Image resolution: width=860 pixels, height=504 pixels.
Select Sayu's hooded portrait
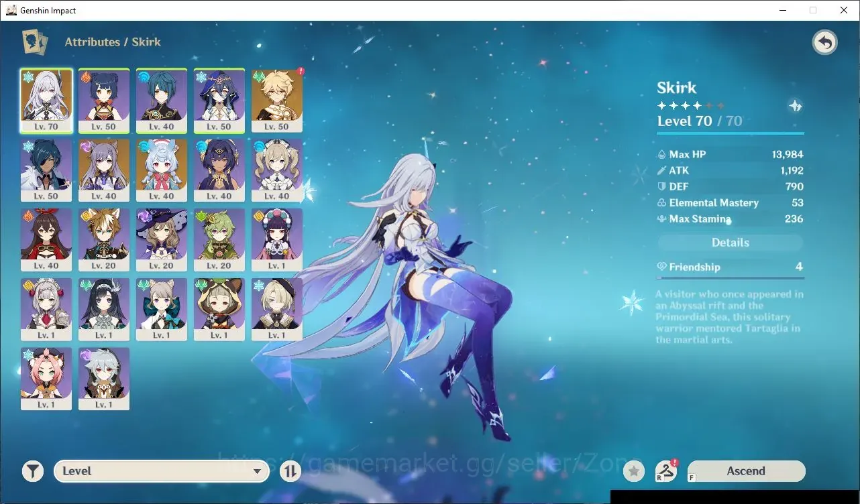pyautogui.click(x=219, y=310)
